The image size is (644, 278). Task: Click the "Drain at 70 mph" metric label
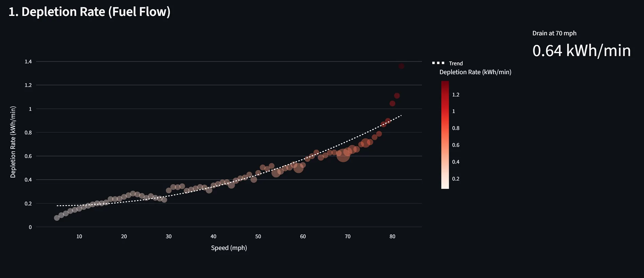(x=554, y=33)
